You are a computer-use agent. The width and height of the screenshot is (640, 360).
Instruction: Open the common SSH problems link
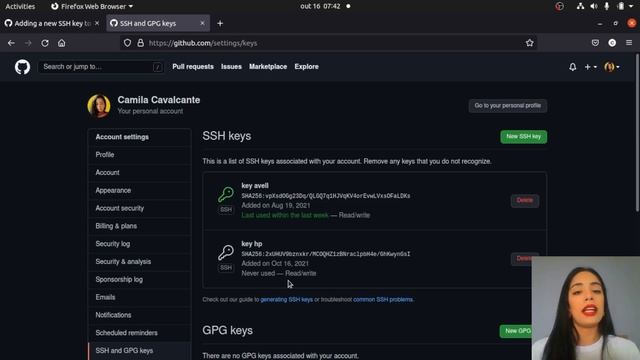coord(383,300)
